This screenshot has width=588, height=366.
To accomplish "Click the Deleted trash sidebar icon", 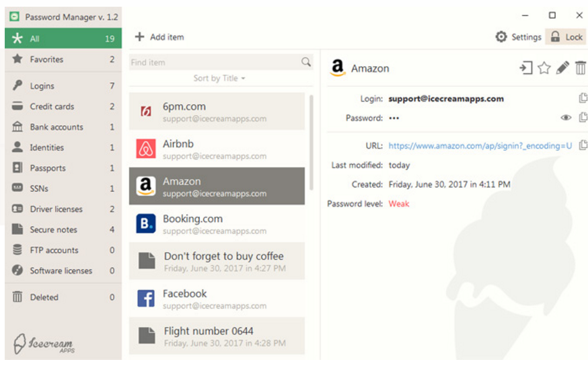I will (17, 297).
